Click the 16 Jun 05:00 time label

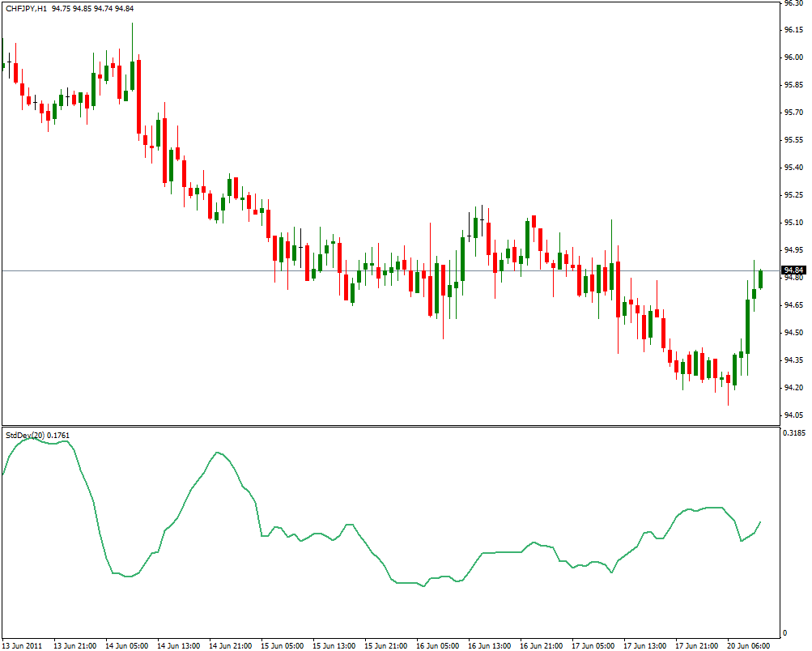click(438, 646)
